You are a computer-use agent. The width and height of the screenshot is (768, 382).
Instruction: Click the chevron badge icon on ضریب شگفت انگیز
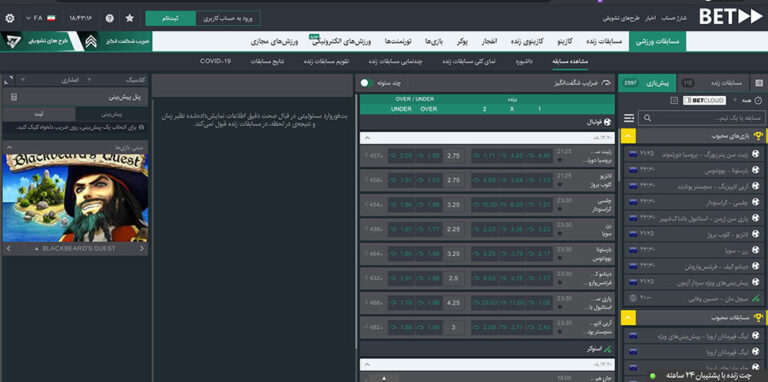(x=91, y=42)
